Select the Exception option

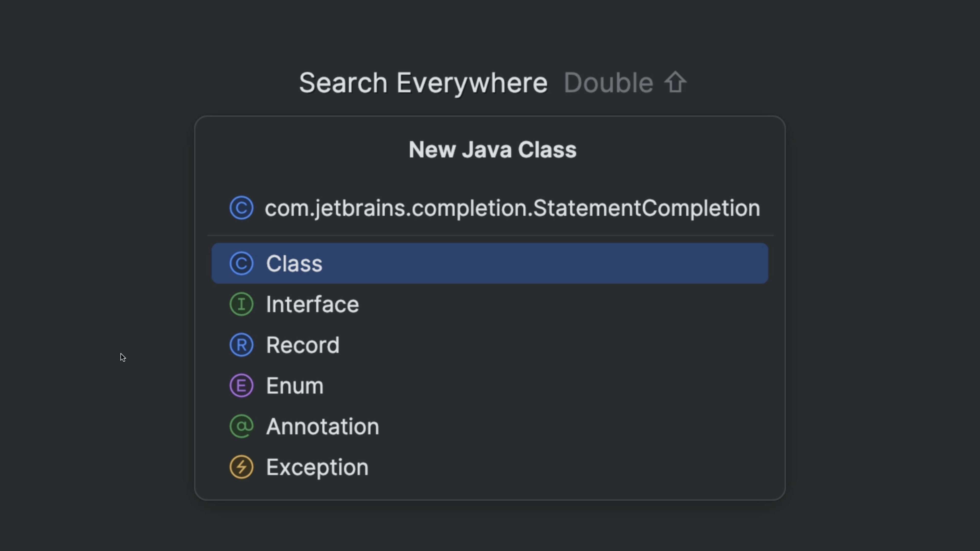coord(317,467)
